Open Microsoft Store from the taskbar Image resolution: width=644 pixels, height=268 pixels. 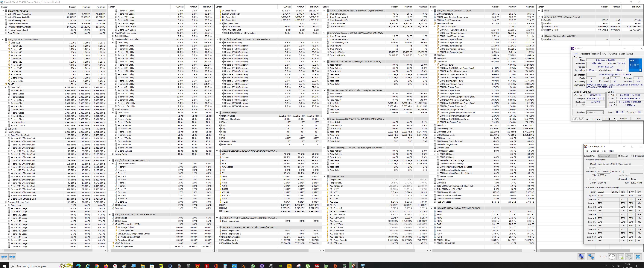tap(151, 266)
